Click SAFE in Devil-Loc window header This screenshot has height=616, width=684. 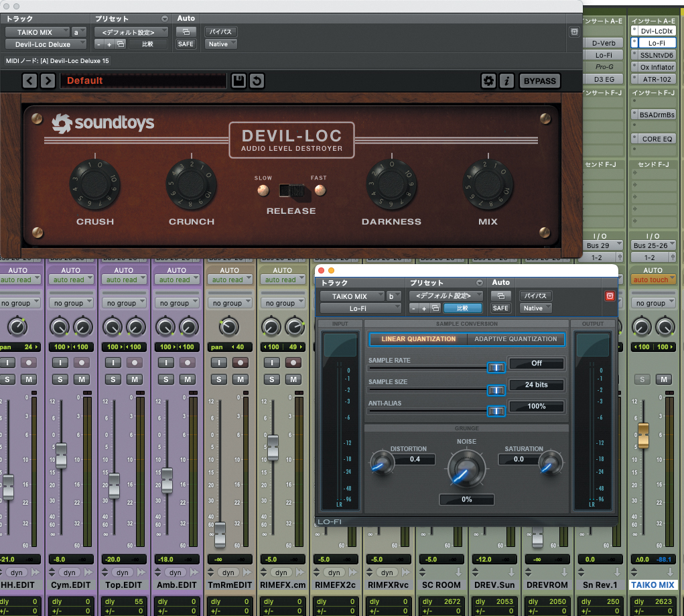coord(186,44)
